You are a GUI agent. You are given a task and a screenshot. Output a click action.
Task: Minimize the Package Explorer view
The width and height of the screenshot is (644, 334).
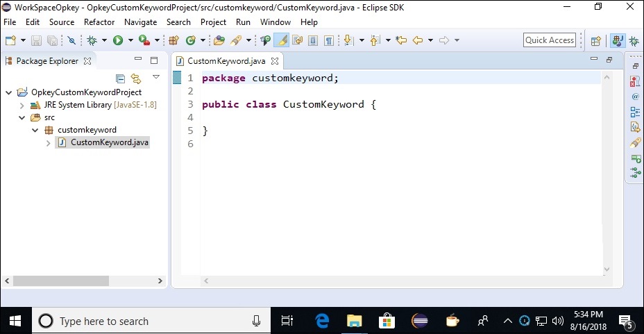pyautogui.click(x=138, y=59)
